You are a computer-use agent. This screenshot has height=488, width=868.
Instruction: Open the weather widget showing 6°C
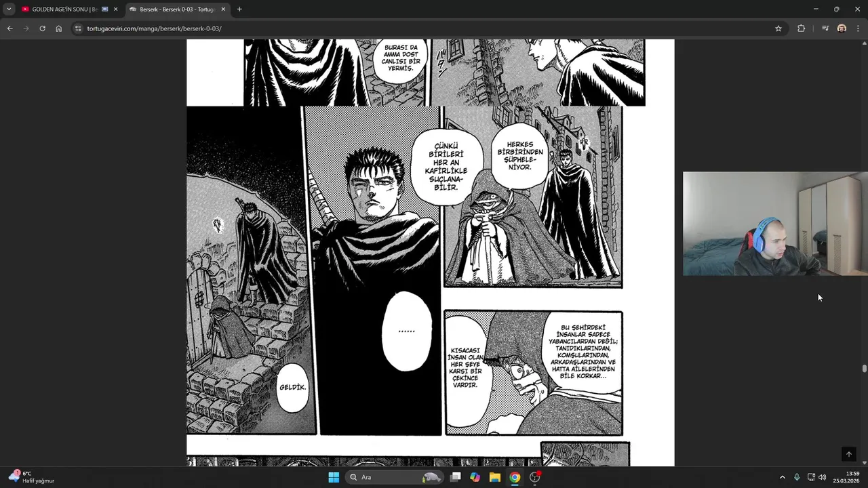click(31, 477)
